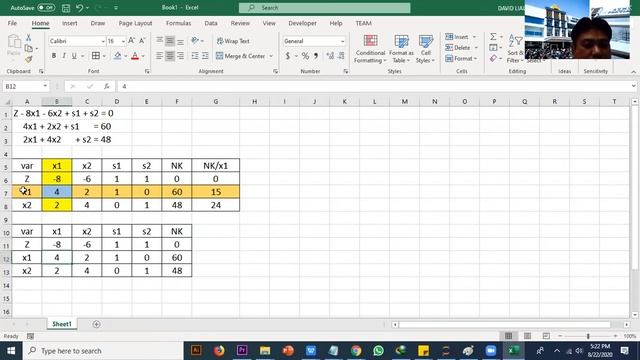Screen dimensions: 640x360
Task: Open the font name Calibri dropdown
Action: click(x=103, y=41)
